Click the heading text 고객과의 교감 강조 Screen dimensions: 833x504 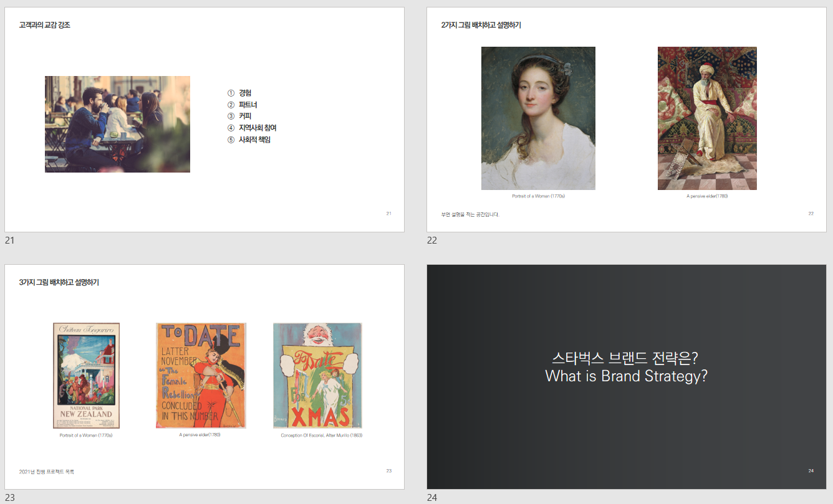44,26
